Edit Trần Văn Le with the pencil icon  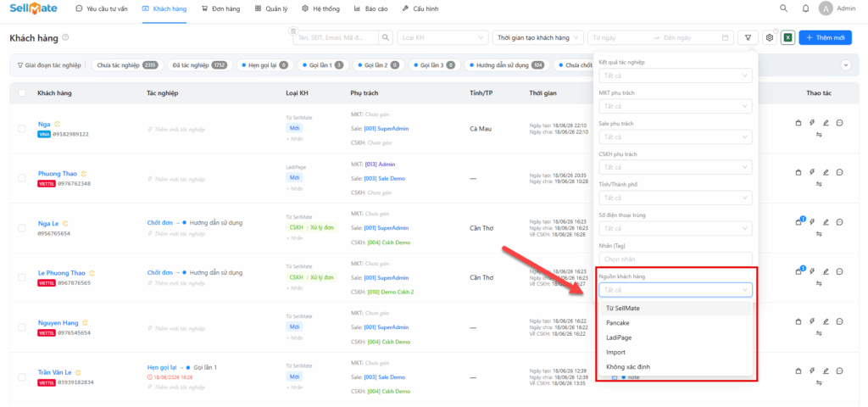point(826,371)
